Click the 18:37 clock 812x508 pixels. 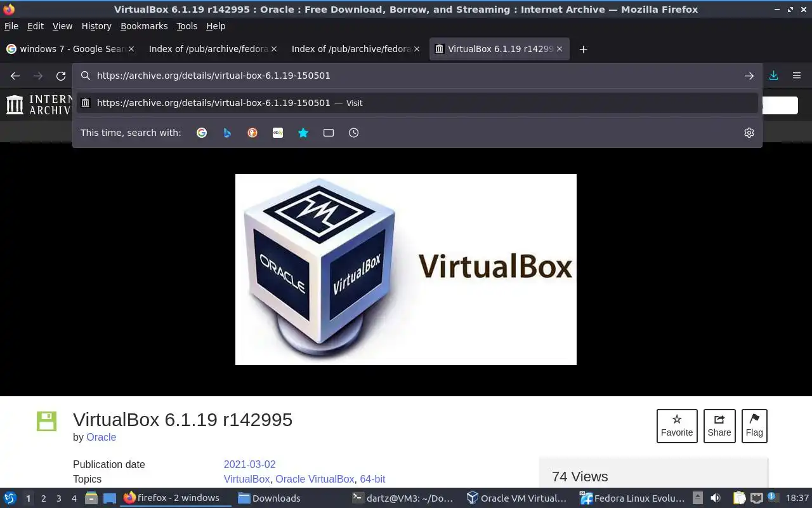click(x=797, y=498)
